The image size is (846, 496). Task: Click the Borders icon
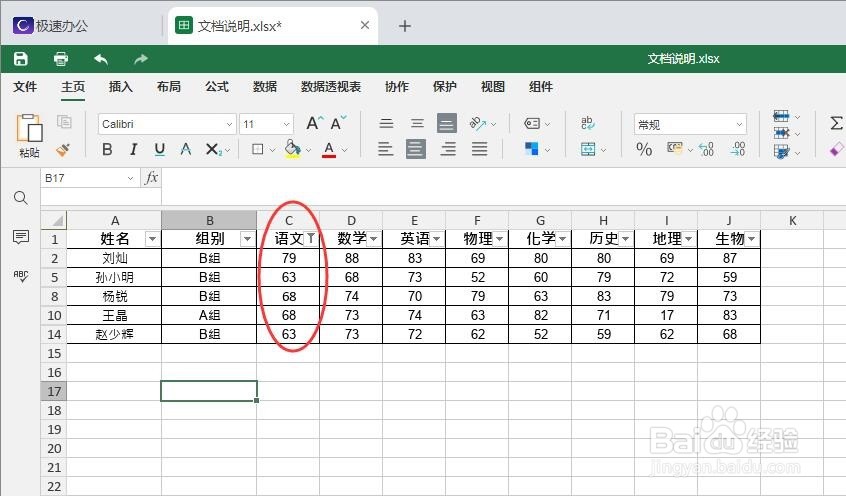pos(258,150)
